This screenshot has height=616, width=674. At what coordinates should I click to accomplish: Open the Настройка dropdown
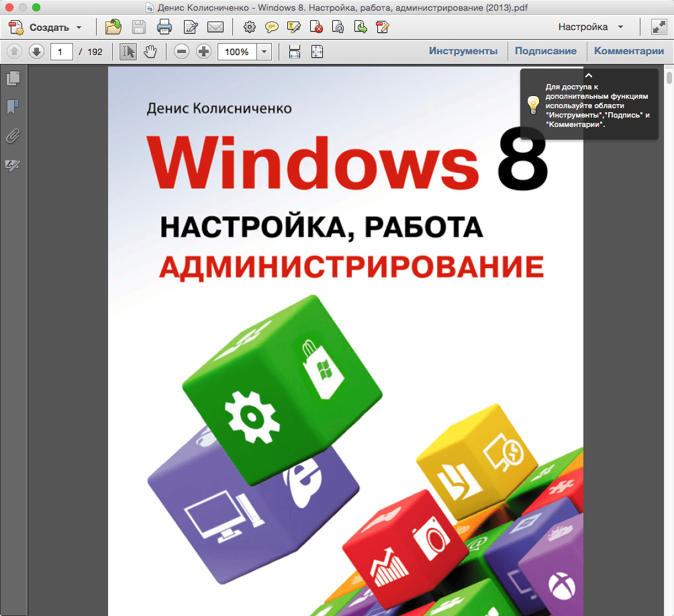[x=591, y=27]
